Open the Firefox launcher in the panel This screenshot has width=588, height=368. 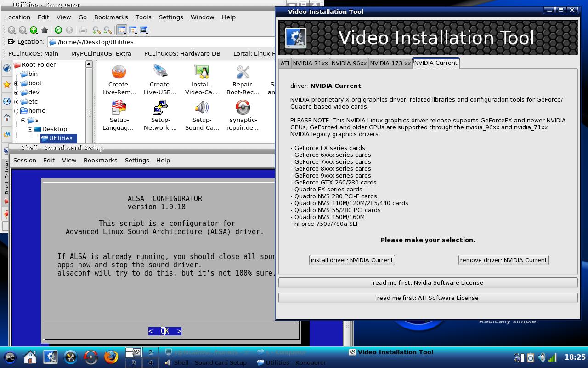(x=111, y=357)
